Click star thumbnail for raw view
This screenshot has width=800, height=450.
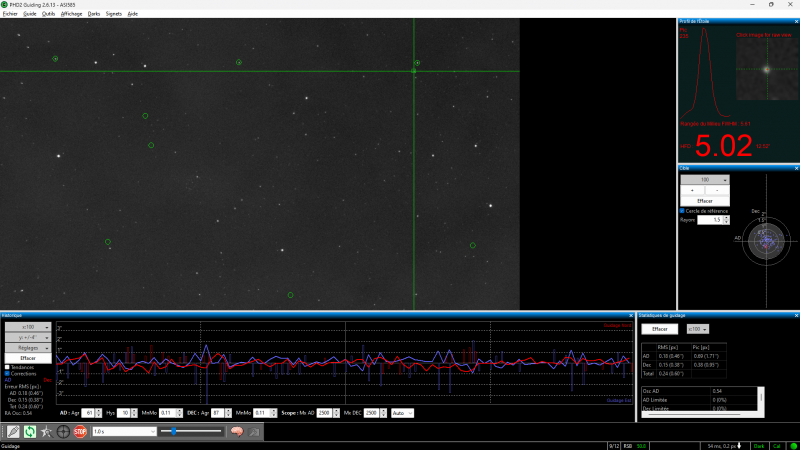coord(767,69)
